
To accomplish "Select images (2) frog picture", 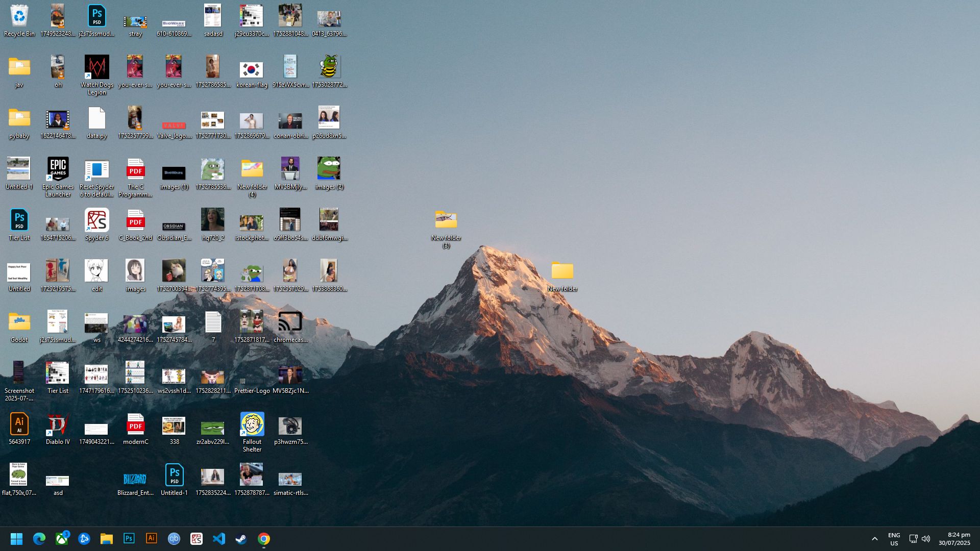I will [x=329, y=173].
